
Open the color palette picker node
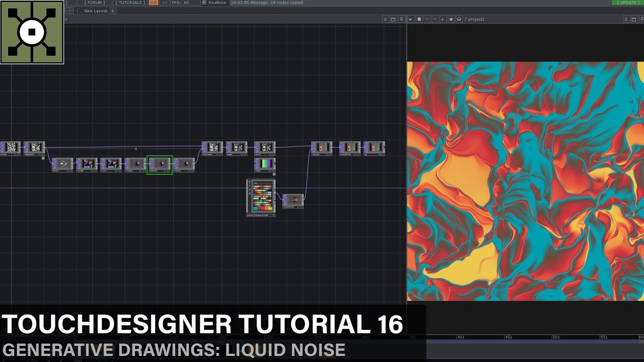[x=261, y=198]
